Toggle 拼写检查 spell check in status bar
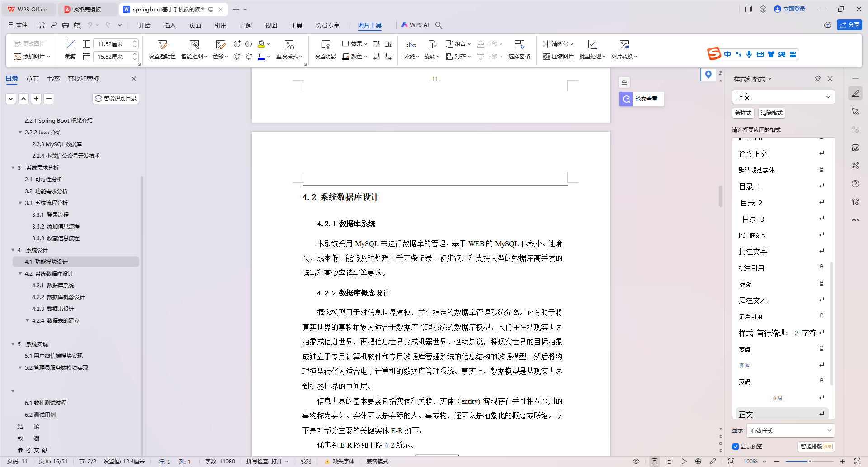Image resolution: width=868 pixels, height=467 pixels. 267,462
